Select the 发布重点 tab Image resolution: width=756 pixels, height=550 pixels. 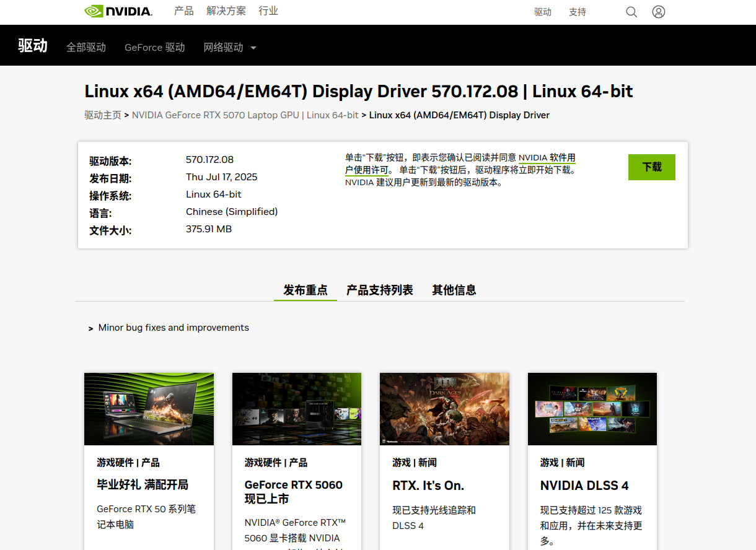pos(305,289)
